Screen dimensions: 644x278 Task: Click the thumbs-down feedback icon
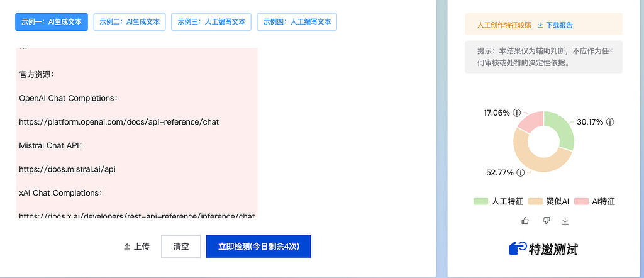point(547,221)
